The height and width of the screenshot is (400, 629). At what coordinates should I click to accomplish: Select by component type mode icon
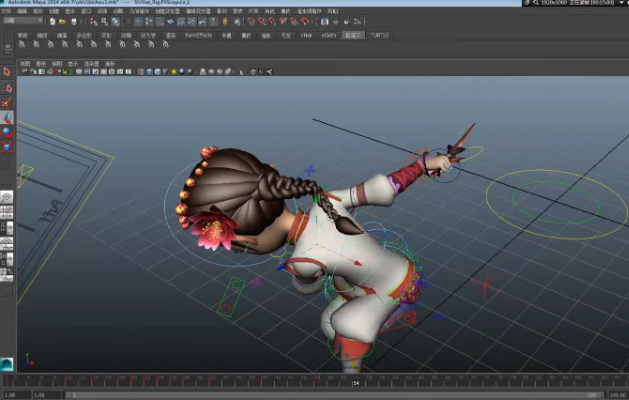point(115,22)
